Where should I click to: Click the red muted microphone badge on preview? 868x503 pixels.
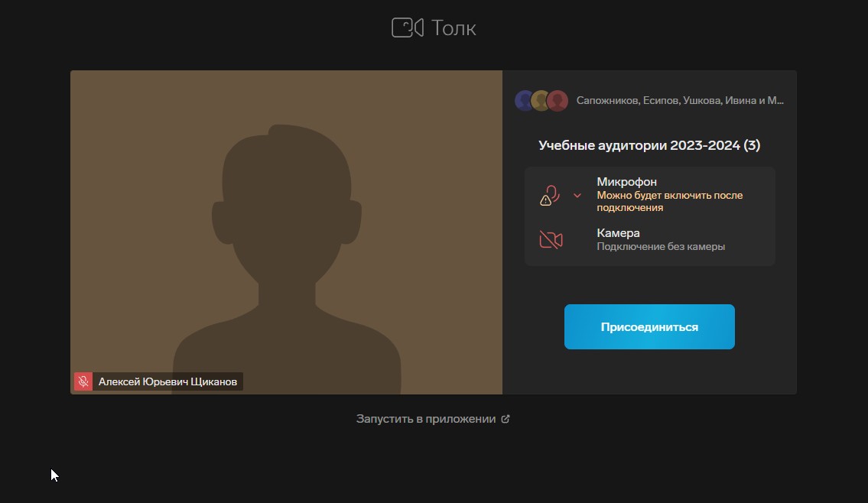click(x=83, y=381)
